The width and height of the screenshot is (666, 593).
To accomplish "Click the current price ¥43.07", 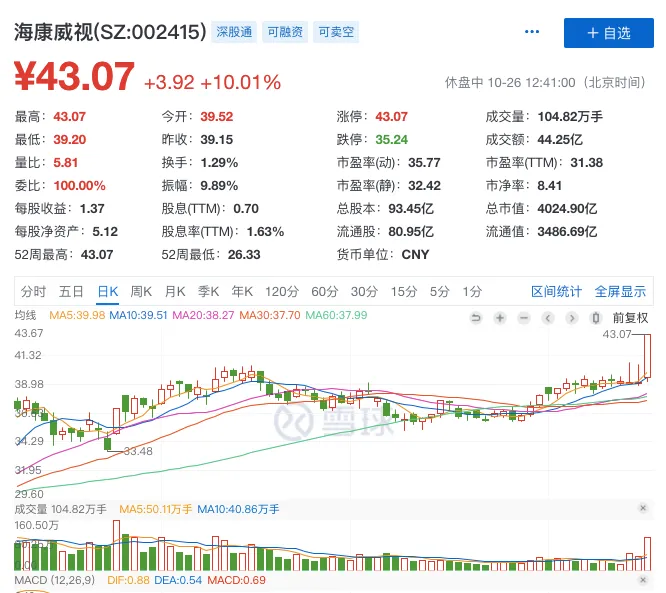I will coord(74,77).
